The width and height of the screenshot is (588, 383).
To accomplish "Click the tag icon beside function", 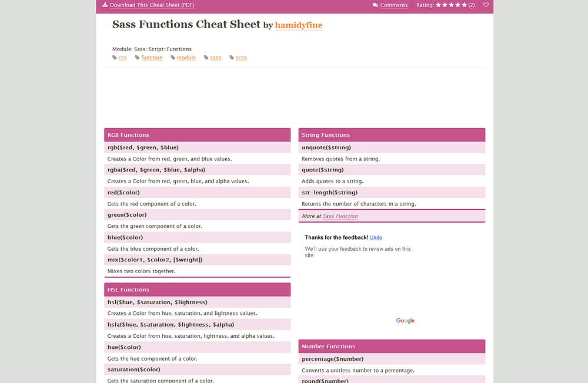I will [137, 58].
